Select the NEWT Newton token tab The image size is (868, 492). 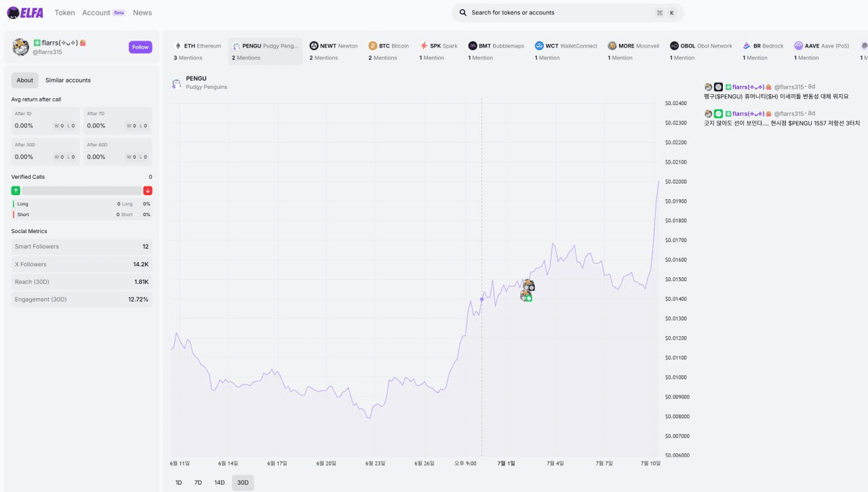334,52
